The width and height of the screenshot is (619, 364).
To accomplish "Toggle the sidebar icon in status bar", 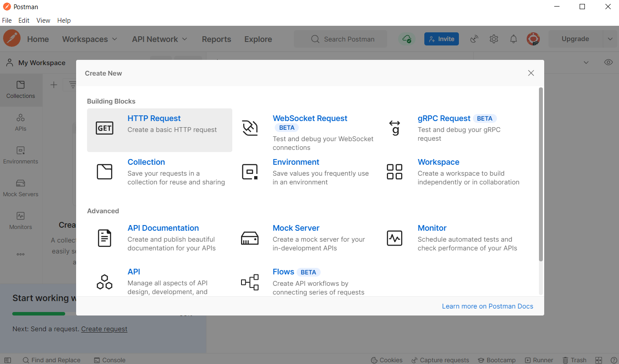I will click(7, 360).
